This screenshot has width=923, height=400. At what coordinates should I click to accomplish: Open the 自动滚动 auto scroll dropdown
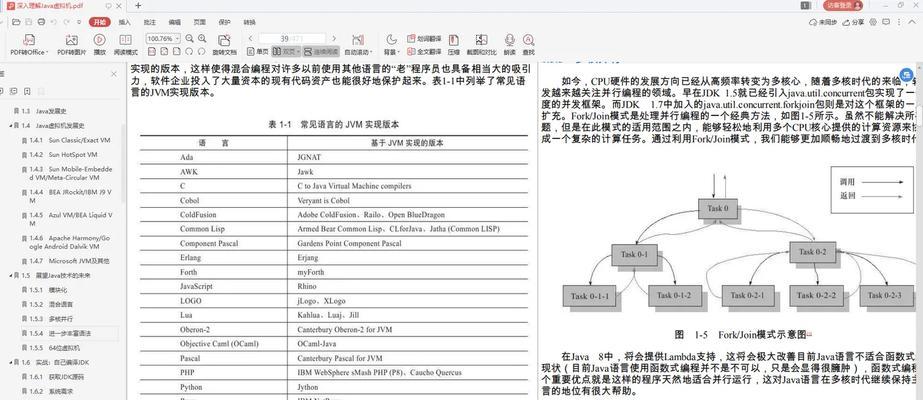358,52
